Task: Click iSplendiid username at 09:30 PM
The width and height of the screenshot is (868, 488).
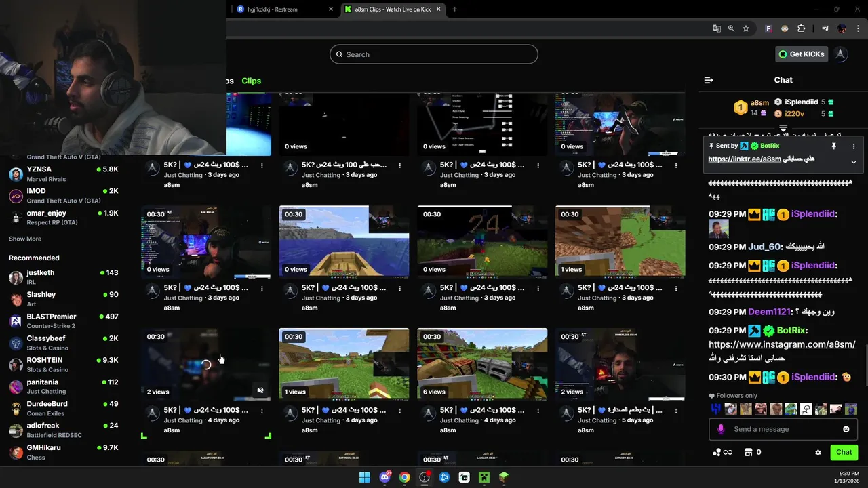Action: point(813,377)
